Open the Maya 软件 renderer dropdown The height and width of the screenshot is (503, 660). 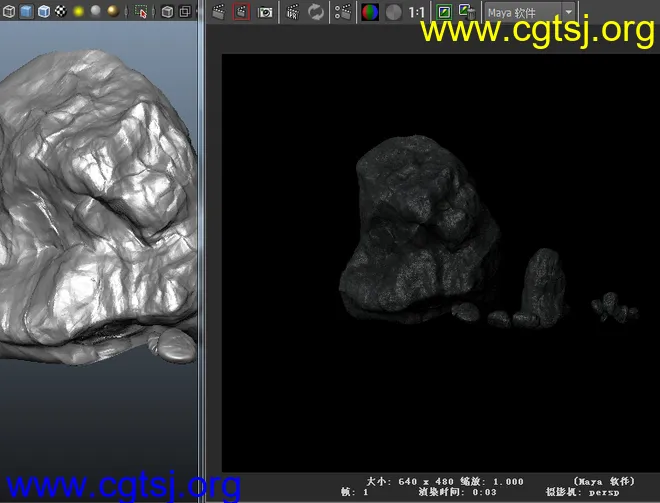(x=520, y=12)
